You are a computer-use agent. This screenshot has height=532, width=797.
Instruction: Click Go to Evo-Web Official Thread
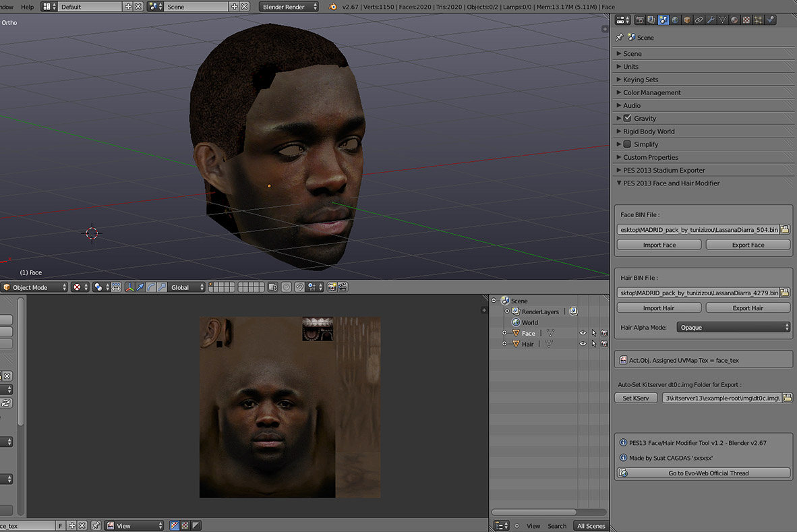point(708,473)
